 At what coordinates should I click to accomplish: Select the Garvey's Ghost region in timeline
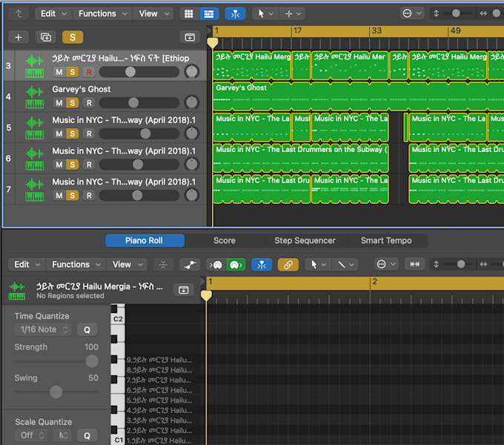coord(358,97)
